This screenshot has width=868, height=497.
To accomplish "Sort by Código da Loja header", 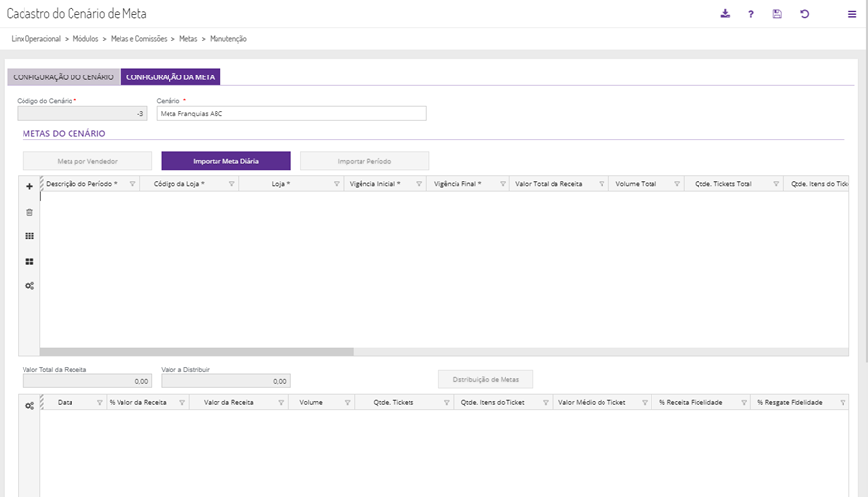I will coord(179,184).
